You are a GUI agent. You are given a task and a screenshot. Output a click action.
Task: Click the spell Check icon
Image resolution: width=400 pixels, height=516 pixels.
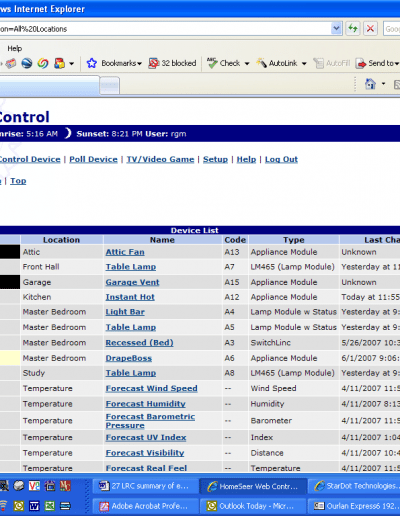pos(212,63)
